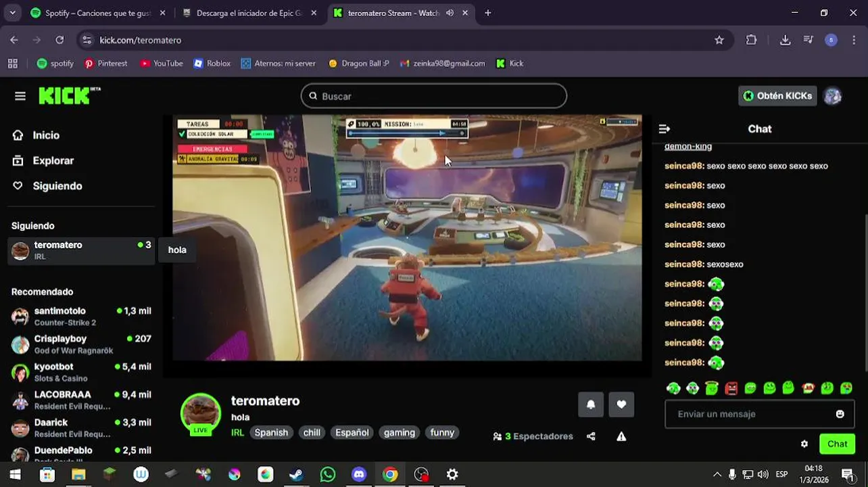Pick the last quick emote with heart eyes

pyautogui.click(x=846, y=388)
